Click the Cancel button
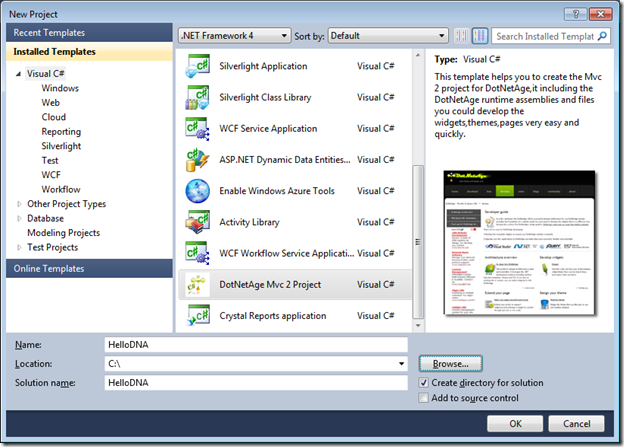624x447 pixels. coord(576,424)
